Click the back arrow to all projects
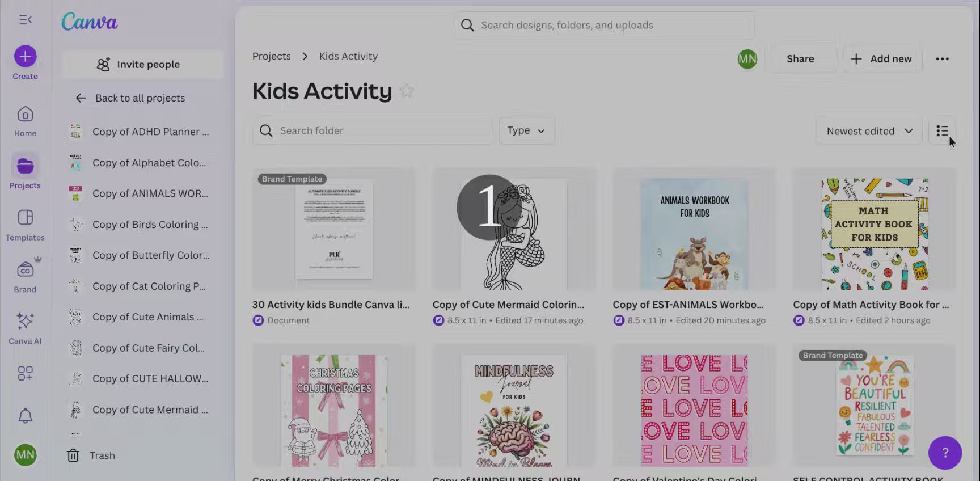 click(81, 98)
